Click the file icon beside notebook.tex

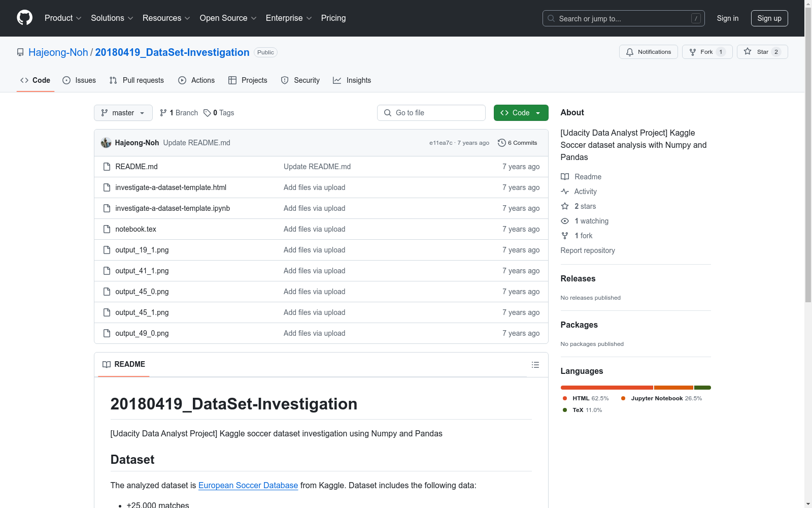coord(107,229)
